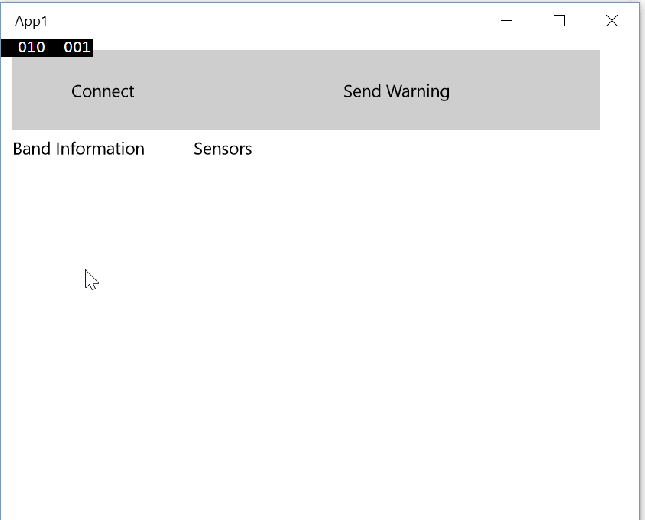This screenshot has height=520, width=645.
Task: Switch to the Band Information tab
Action: (x=79, y=149)
